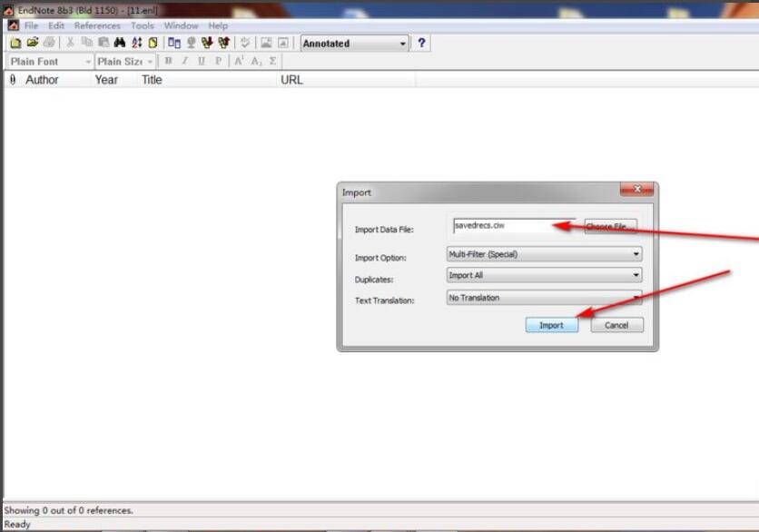
Task: Open the Edit menu
Action: pyautogui.click(x=56, y=25)
